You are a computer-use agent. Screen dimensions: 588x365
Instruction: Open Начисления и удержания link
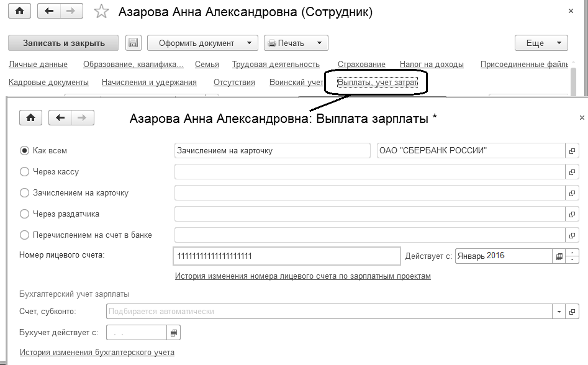[149, 83]
